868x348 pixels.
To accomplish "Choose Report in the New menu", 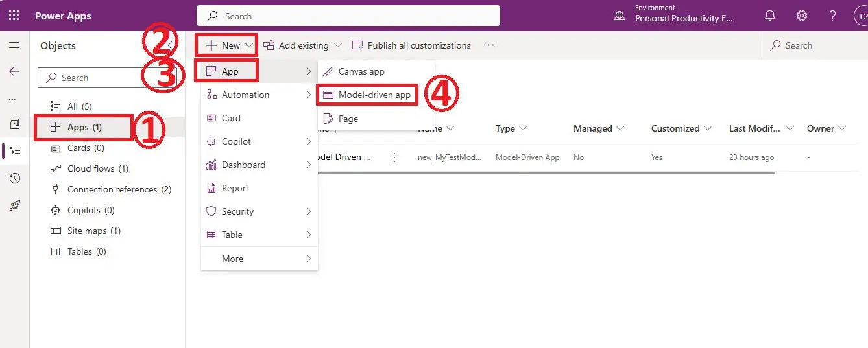I will [259, 188].
